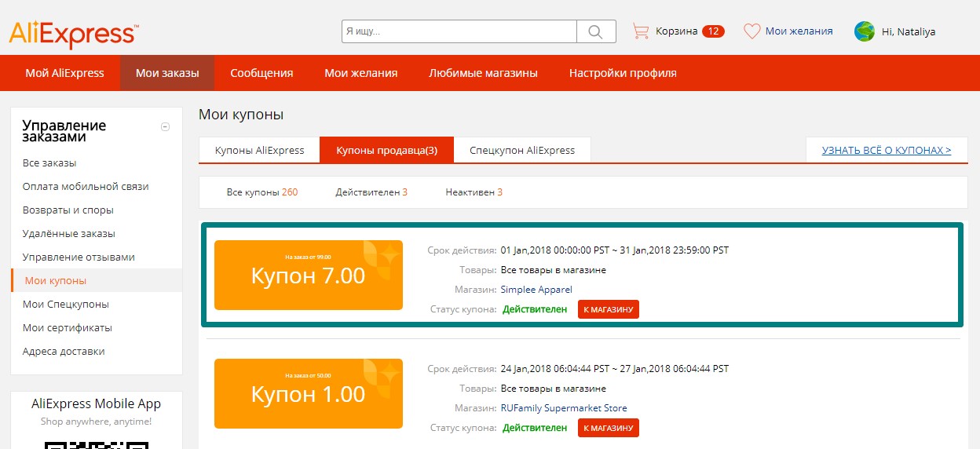Open Simplee Apparel store link
Image resolution: width=980 pixels, height=449 pixels.
pos(536,290)
